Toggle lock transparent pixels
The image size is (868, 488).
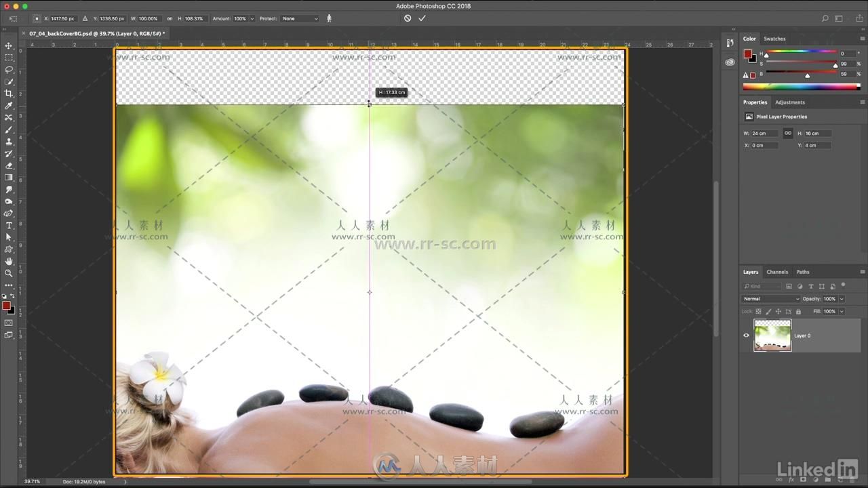pyautogui.click(x=759, y=311)
